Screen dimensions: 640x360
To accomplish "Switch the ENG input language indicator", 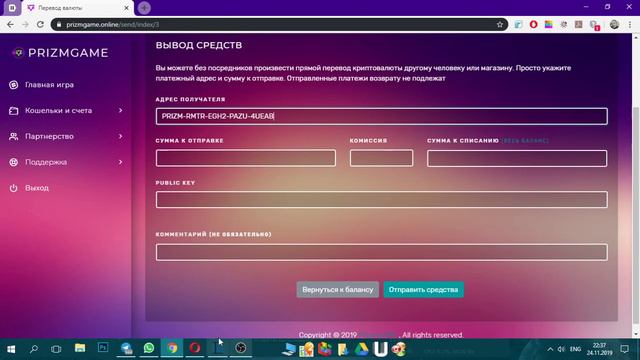I will coord(575,349).
